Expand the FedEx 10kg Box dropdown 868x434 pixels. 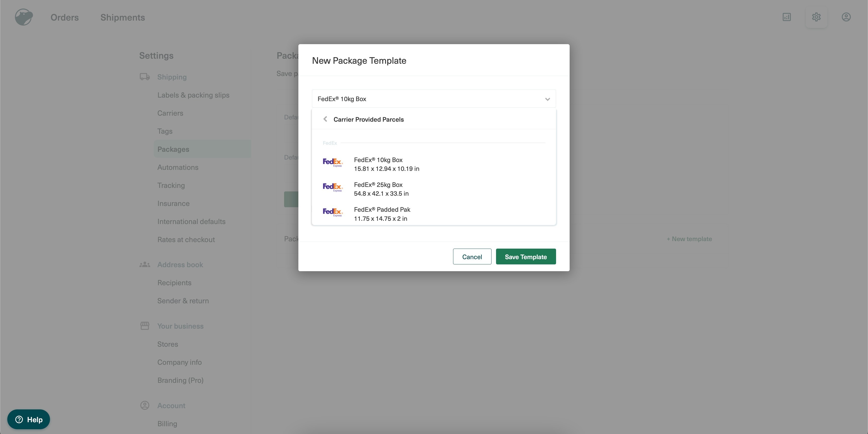click(x=547, y=99)
